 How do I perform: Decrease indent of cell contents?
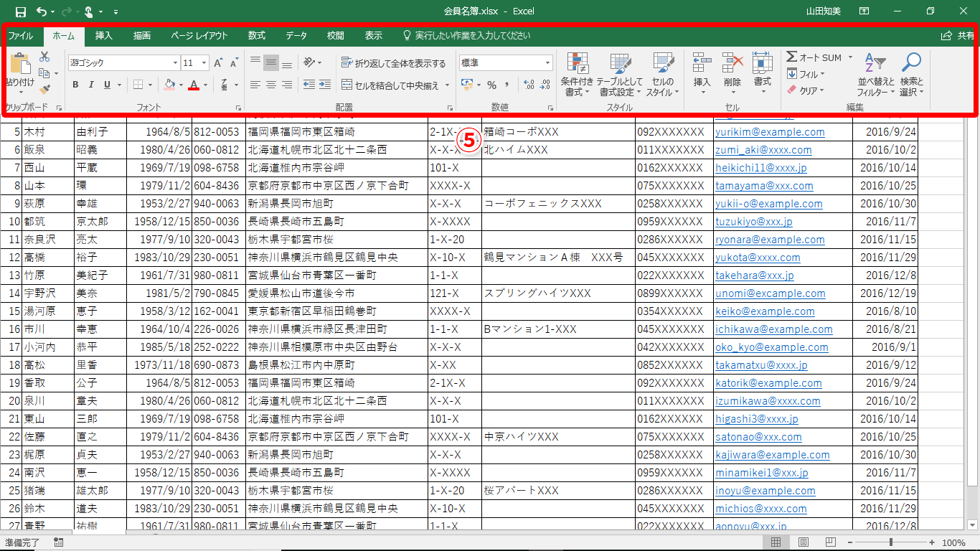tap(309, 85)
